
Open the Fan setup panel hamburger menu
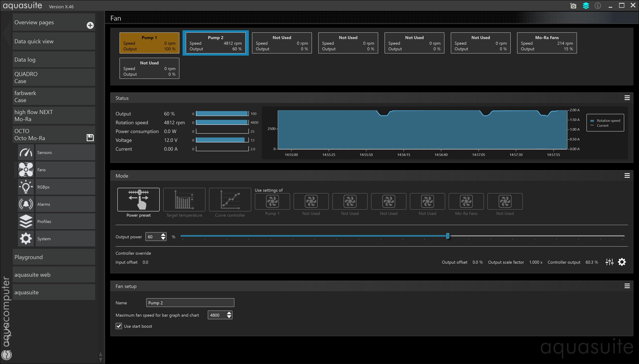(x=627, y=286)
